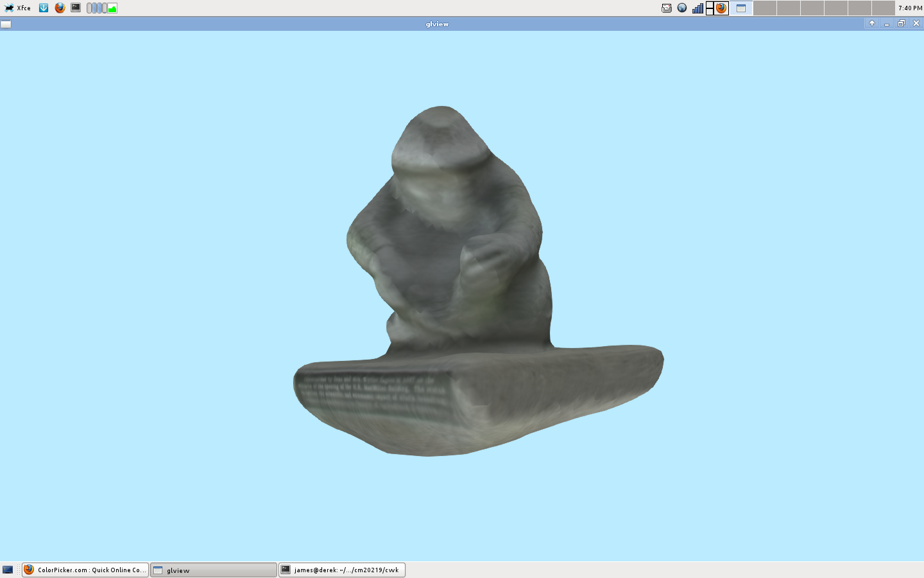Click the green CPU graph monitor
Screen dimensions: 924x578
coord(112,8)
